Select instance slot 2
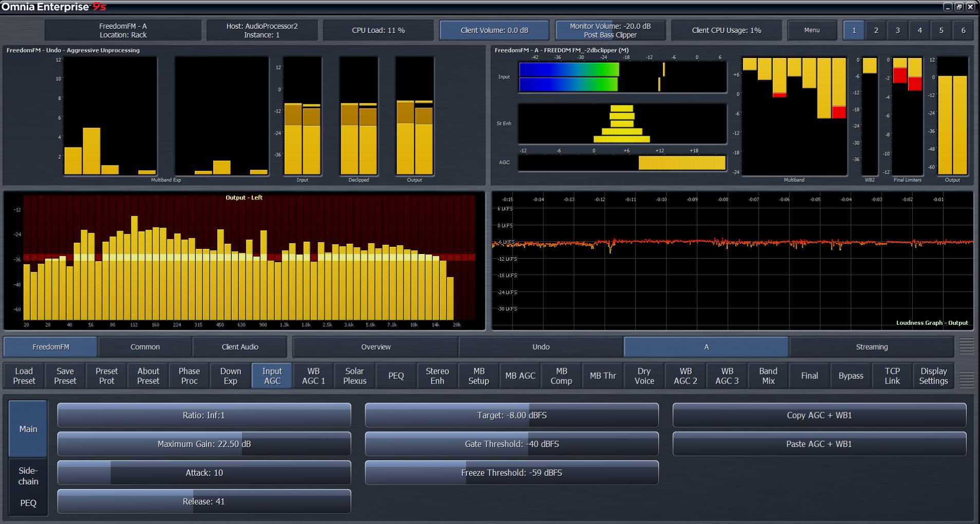The height and width of the screenshot is (524, 980). [876, 30]
